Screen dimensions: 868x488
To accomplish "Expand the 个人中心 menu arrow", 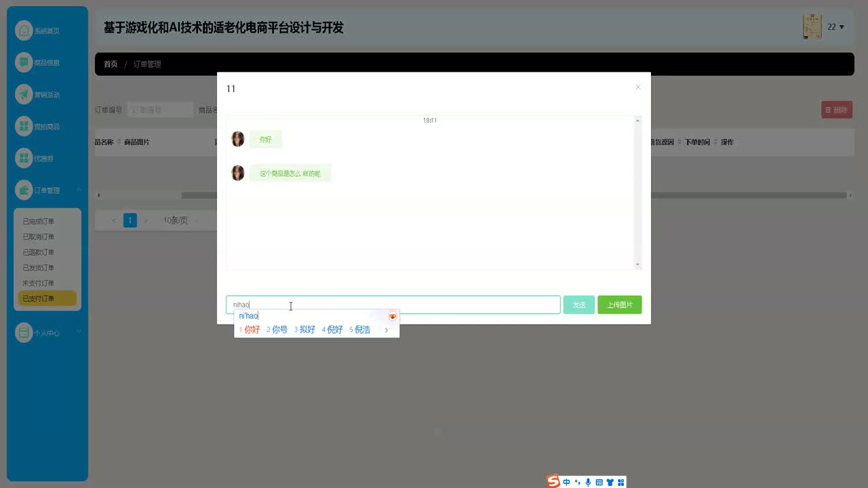I will pyautogui.click(x=78, y=331).
